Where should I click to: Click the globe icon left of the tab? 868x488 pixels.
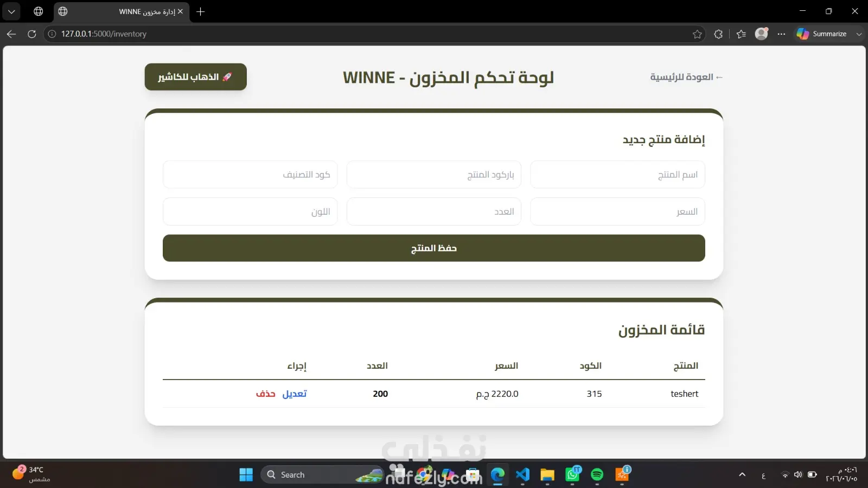pos(39,11)
